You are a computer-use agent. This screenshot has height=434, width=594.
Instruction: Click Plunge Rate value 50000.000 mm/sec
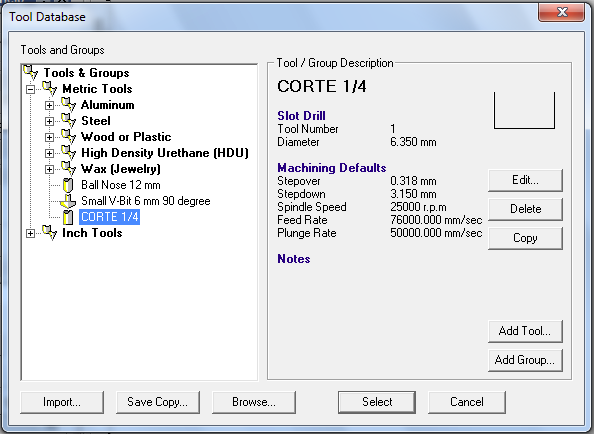coord(436,233)
